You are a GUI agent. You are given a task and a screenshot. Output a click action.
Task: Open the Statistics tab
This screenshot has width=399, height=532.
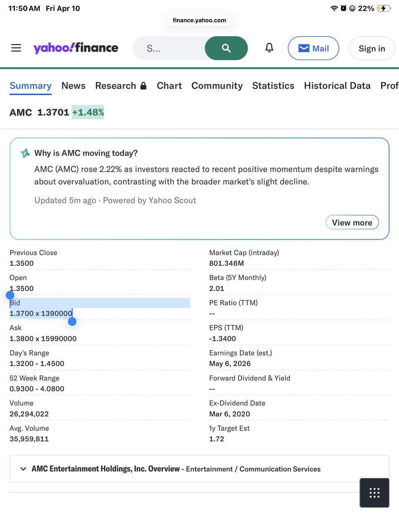273,86
